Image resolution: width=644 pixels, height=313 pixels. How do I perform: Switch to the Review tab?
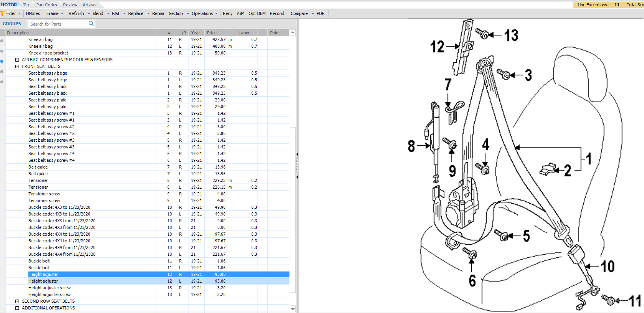coord(70,5)
